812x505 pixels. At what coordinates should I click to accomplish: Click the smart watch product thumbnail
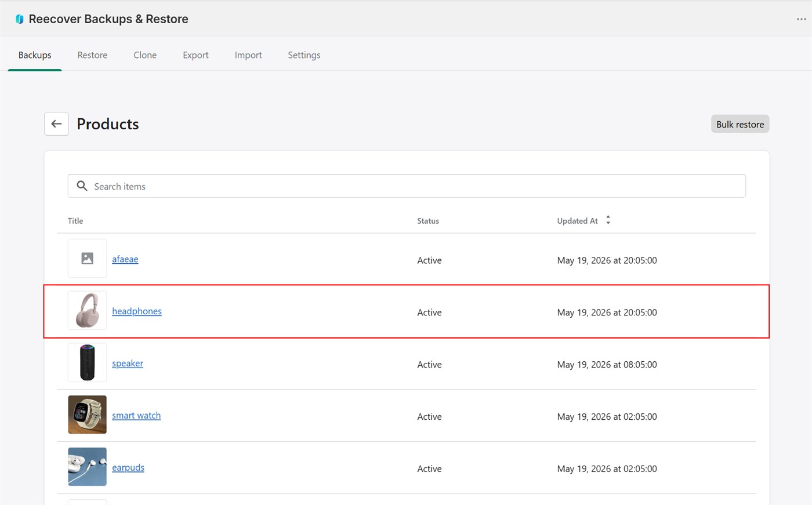click(x=87, y=415)
